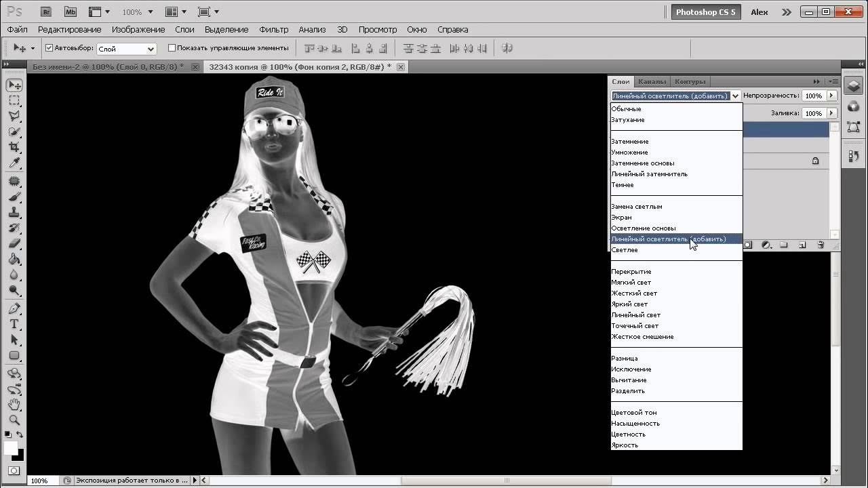This screenshot has height=488, width=868.
Task: Select the Rectangular Marquee tool
Action: 14,100
